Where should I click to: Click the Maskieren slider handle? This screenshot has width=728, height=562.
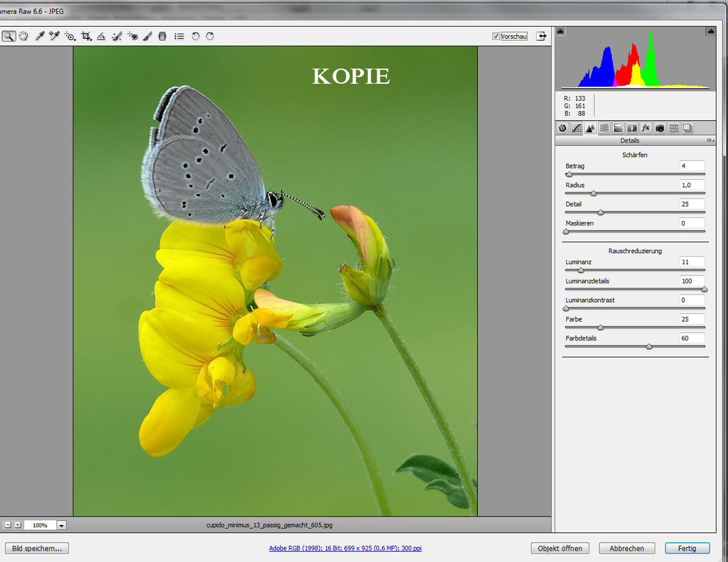coord(566,231)
